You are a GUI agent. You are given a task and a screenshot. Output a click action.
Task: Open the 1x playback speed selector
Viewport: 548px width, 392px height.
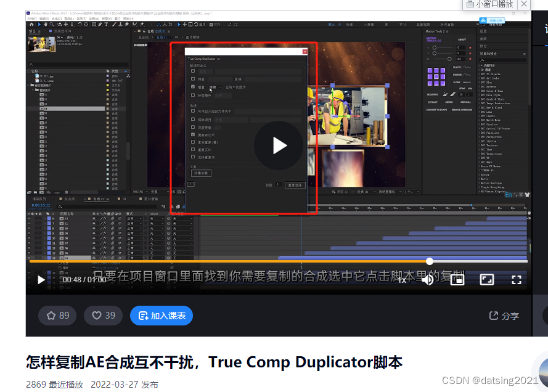[401, 279]
